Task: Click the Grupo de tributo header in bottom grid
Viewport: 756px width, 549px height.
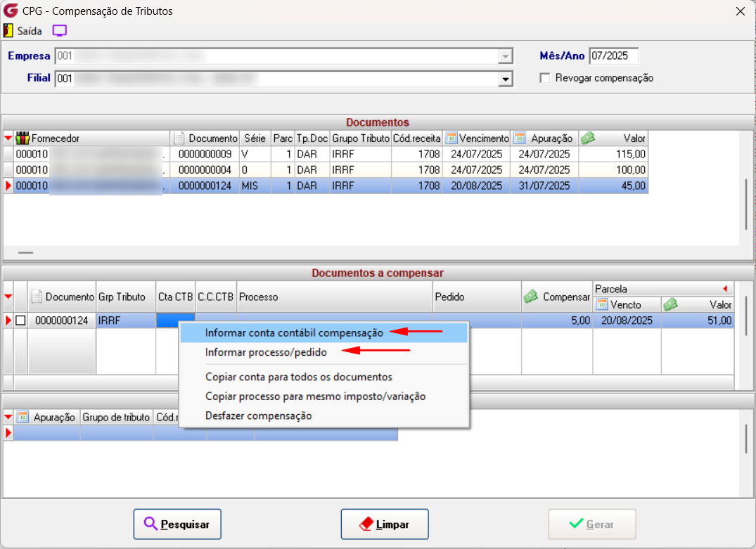Action: click(116, 417)
